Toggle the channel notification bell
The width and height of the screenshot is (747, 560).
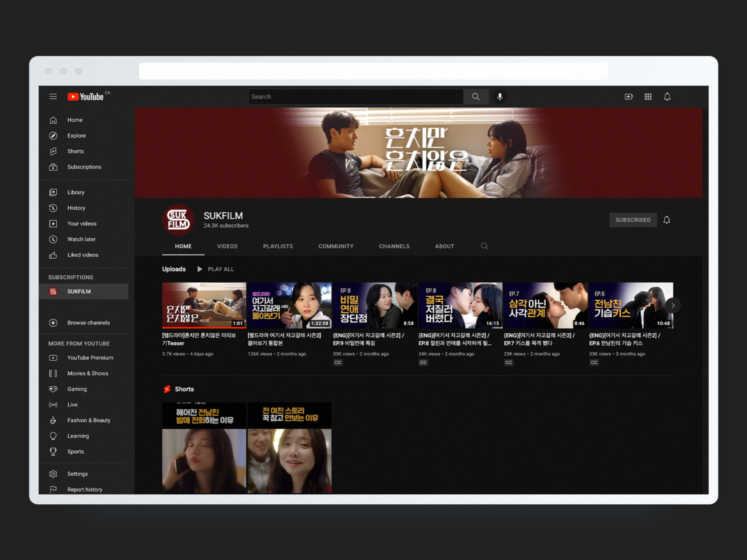(x=666, y=220)
